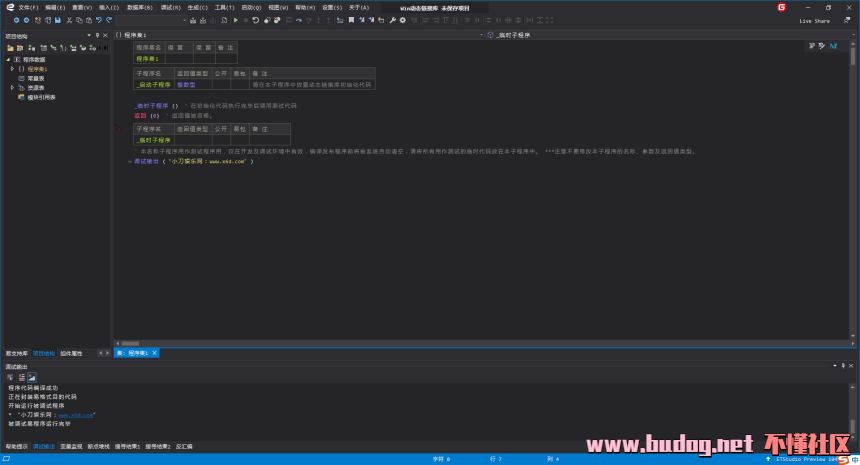Screen dimensions: 860x465
Task: Select 模块引用表 in the project tree
Action: [x=41, y=97]
